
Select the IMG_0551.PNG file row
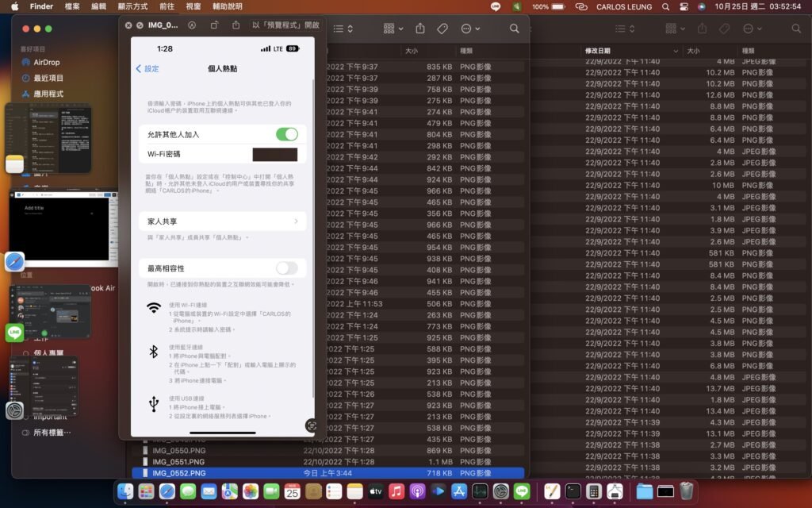pos(178,461)
